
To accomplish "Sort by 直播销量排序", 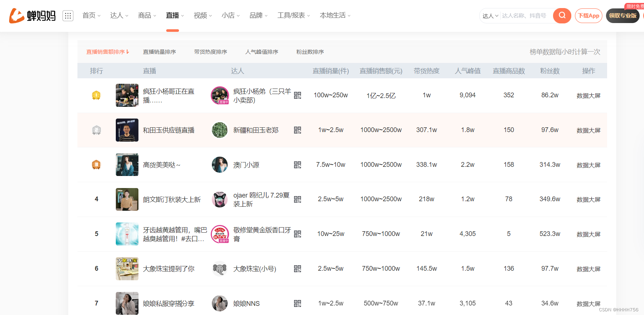I will click(159, 52).
